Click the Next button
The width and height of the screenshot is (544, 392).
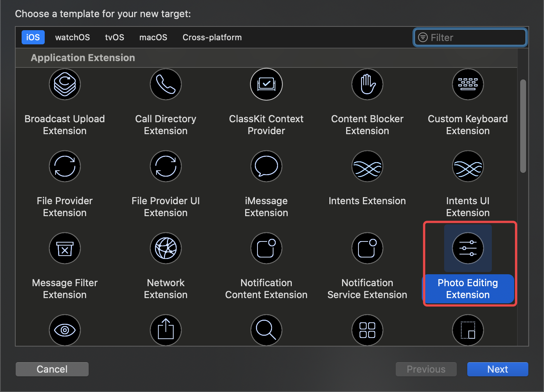(x=497, y=369)
